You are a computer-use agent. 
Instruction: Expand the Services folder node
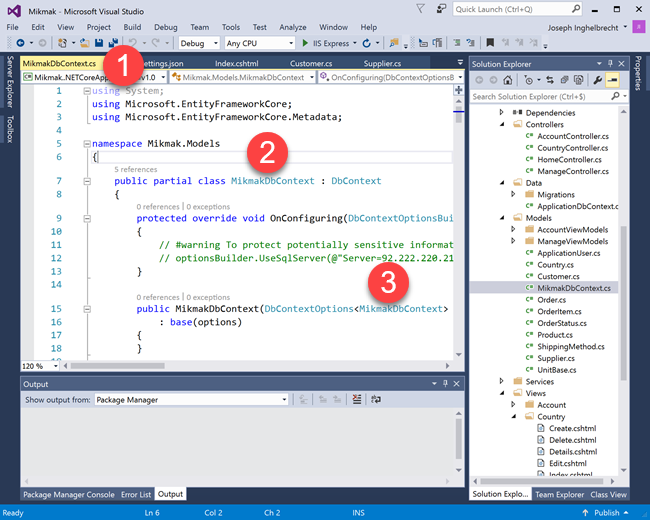tap(501, 381)
